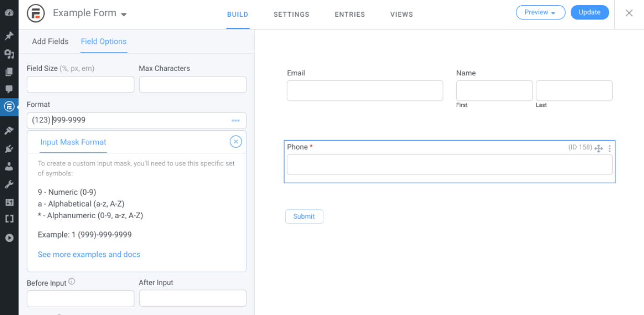The image size is (644, 315).
Task: Click the Email field in the form preview
Action: 365,91
